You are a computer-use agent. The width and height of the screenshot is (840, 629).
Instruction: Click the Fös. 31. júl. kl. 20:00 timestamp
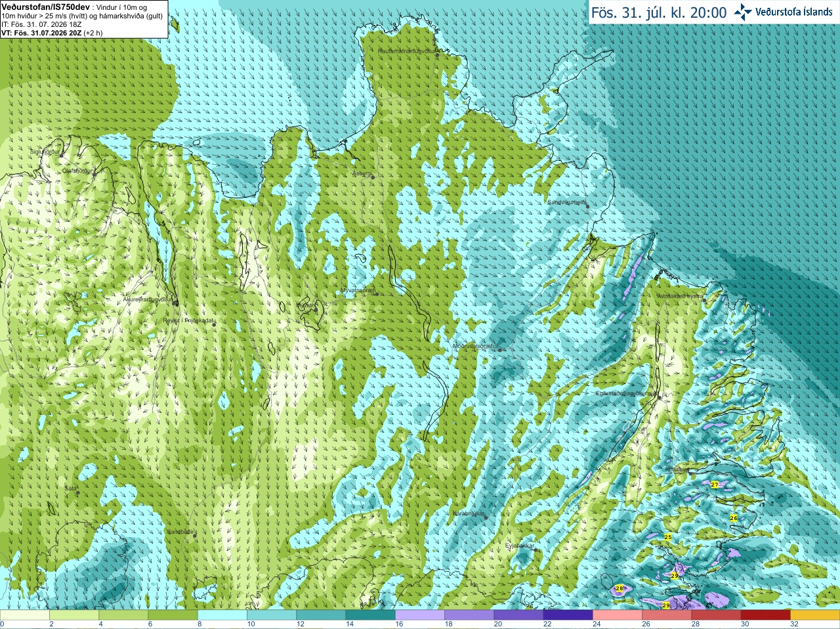point(659,12)
